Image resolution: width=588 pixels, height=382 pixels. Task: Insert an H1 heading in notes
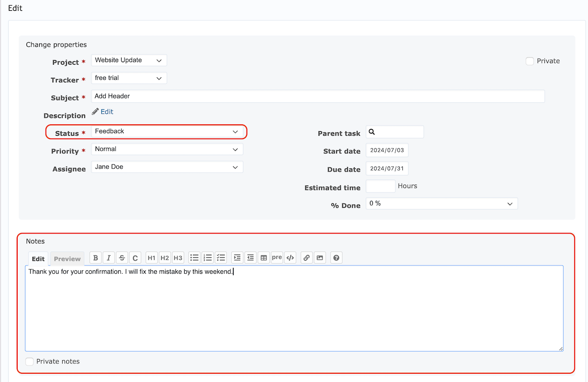point(151,257)
